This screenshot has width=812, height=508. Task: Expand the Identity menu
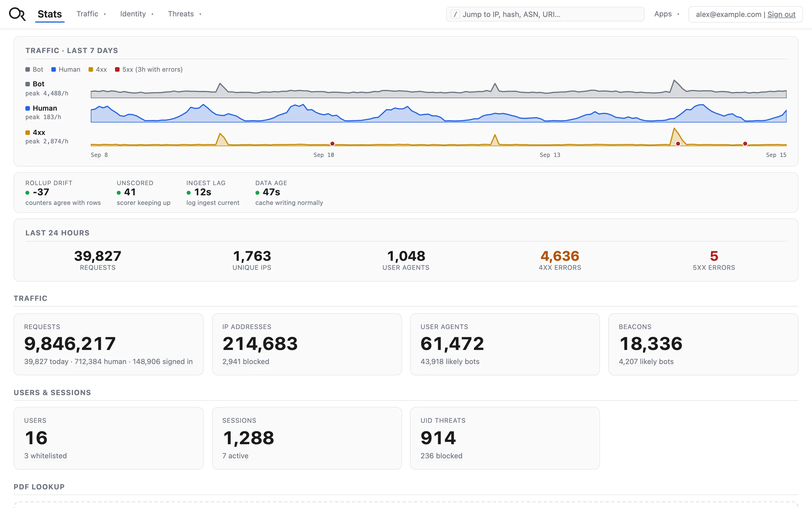tap(136, 14)
